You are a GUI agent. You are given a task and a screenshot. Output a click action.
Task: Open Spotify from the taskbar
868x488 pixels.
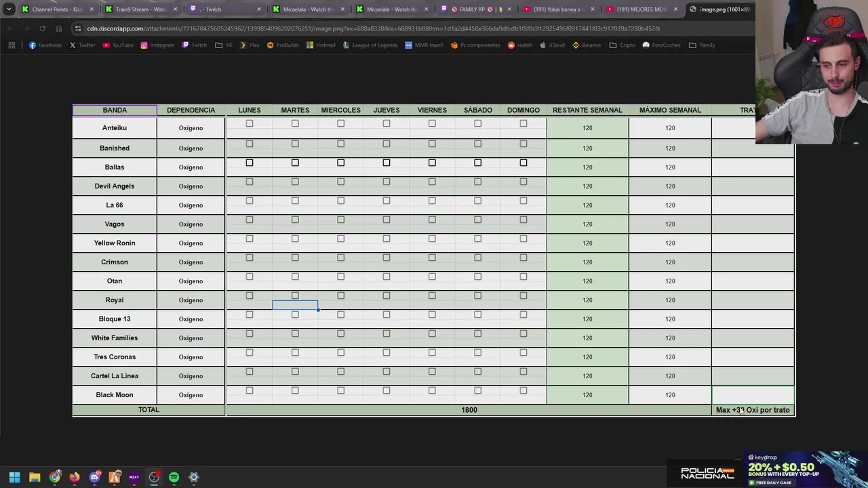click(174, 477)
